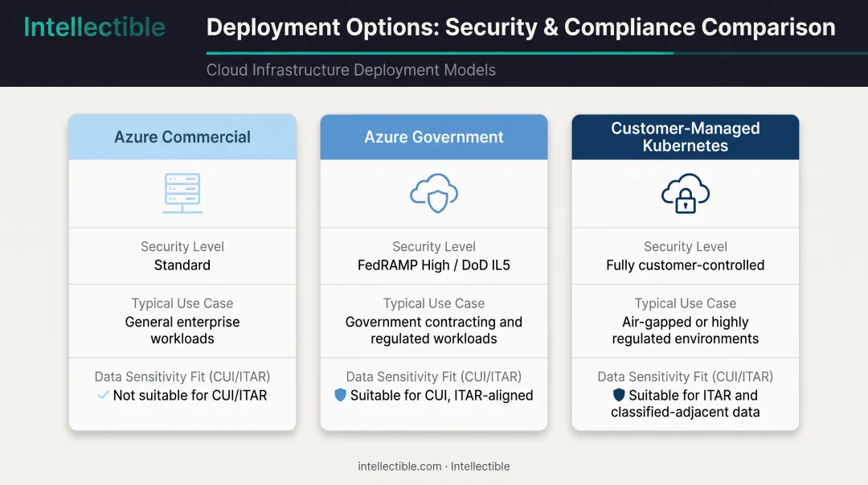Click the cloud padlock icon under Customer-Managed Kubernetes
The image size is (868, 485).
686,194
